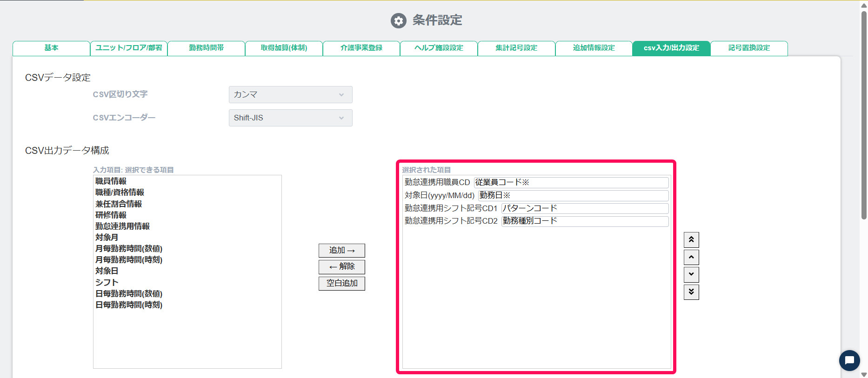This screenshot has width=868, height=378.
Task: Select the 勤怠連携用シフト記号CD1 row label
Action: (x=451, y=208)
